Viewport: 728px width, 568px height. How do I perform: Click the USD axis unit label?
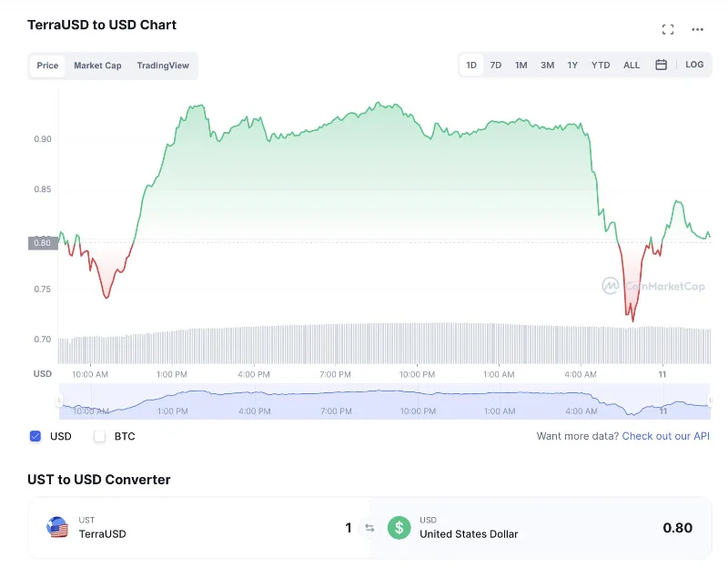[43, 374]
